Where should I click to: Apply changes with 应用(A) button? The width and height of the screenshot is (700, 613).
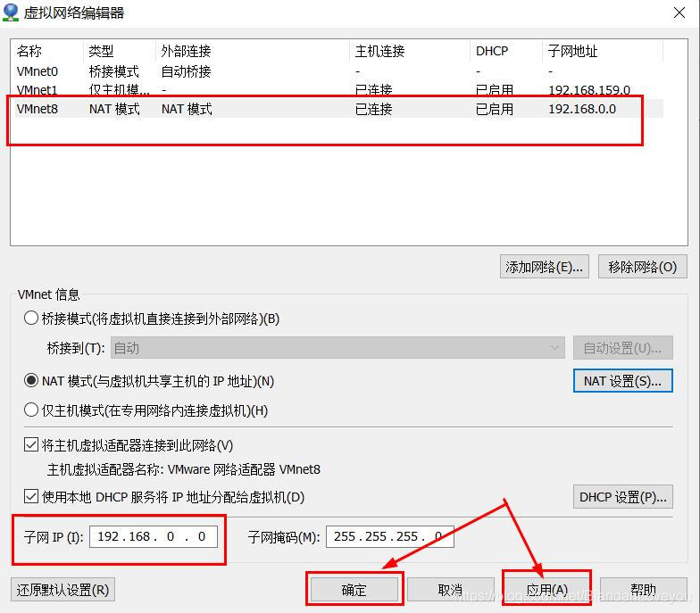(x=546, y=590)
